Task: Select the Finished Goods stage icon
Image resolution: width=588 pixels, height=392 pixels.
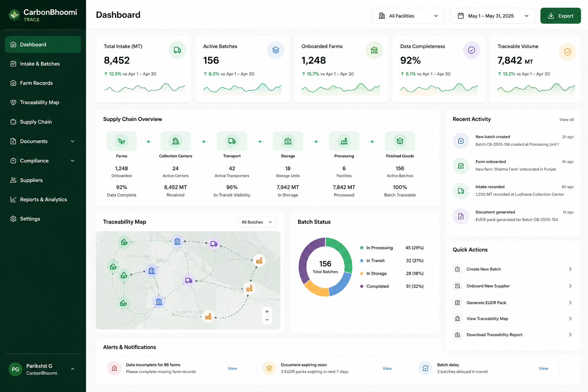Action: point(400,141)
